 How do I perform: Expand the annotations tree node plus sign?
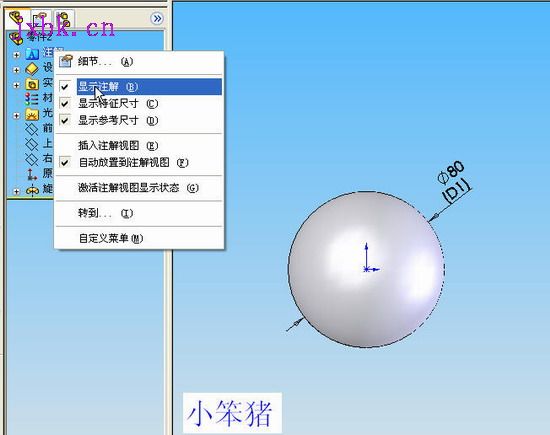point(16,55)
